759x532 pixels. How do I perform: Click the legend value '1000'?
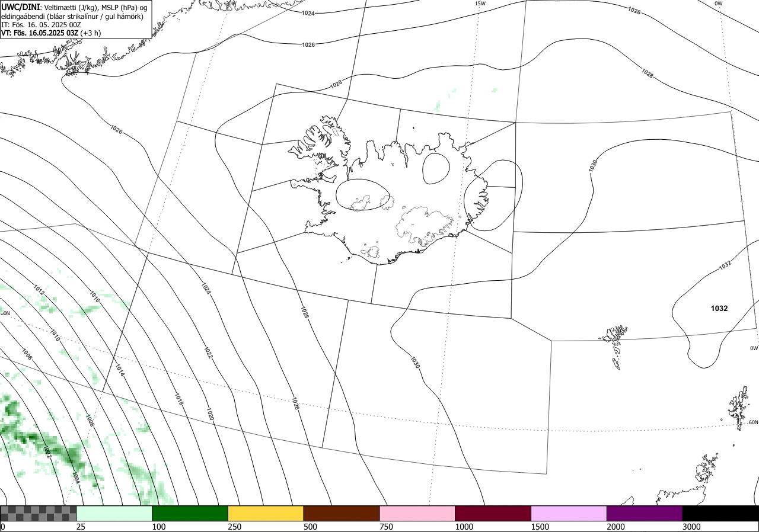[x=464, y=527]
